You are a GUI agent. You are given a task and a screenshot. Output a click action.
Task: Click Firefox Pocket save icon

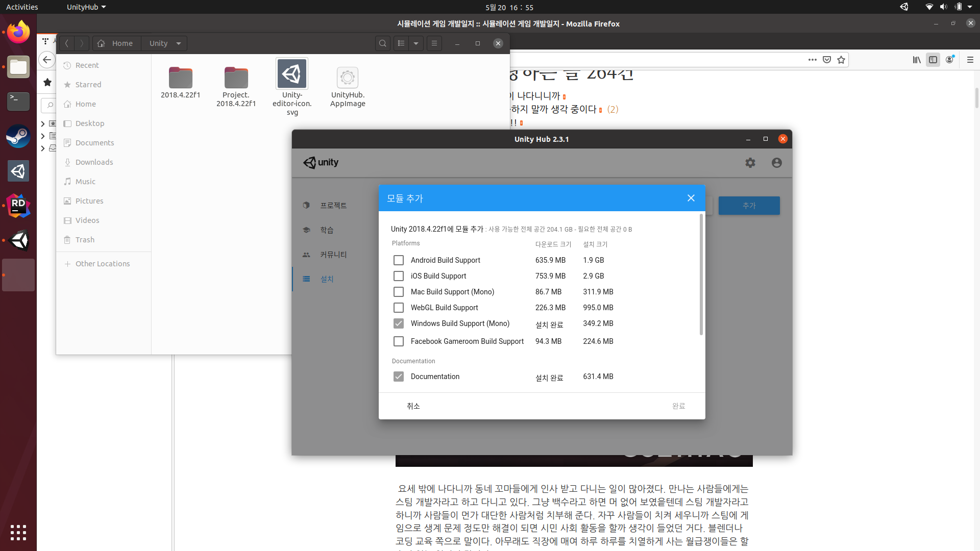[x=827, y=60]
